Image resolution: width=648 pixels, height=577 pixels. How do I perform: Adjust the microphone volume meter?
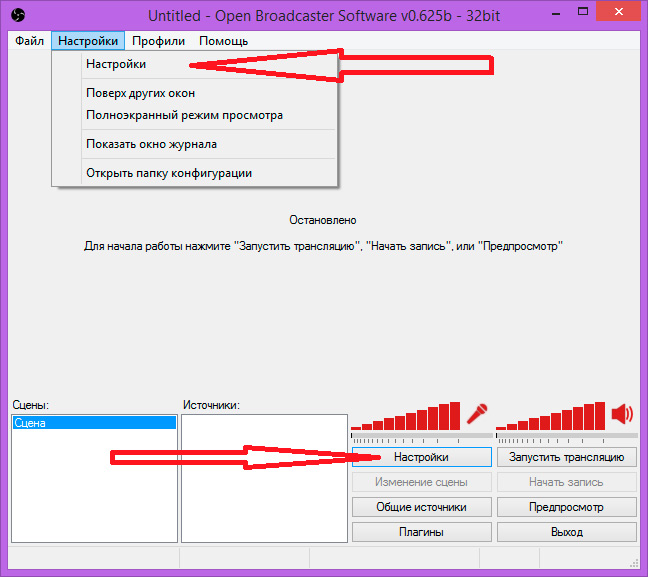[x=406, y=416]
